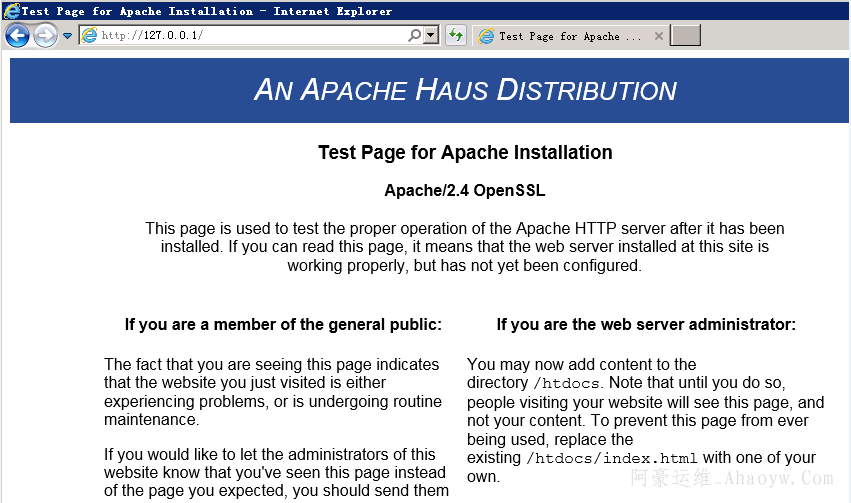Click the 'If you are the web server administrator' heading
Screen dimensions: 851x503
pyautogui.click(x=646, y=324)
